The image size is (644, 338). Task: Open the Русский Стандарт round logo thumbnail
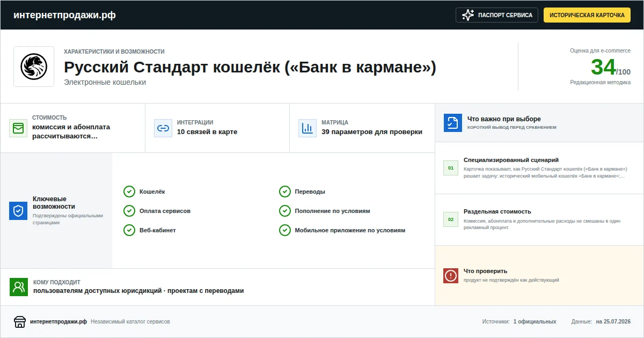(x=34, y=67)
